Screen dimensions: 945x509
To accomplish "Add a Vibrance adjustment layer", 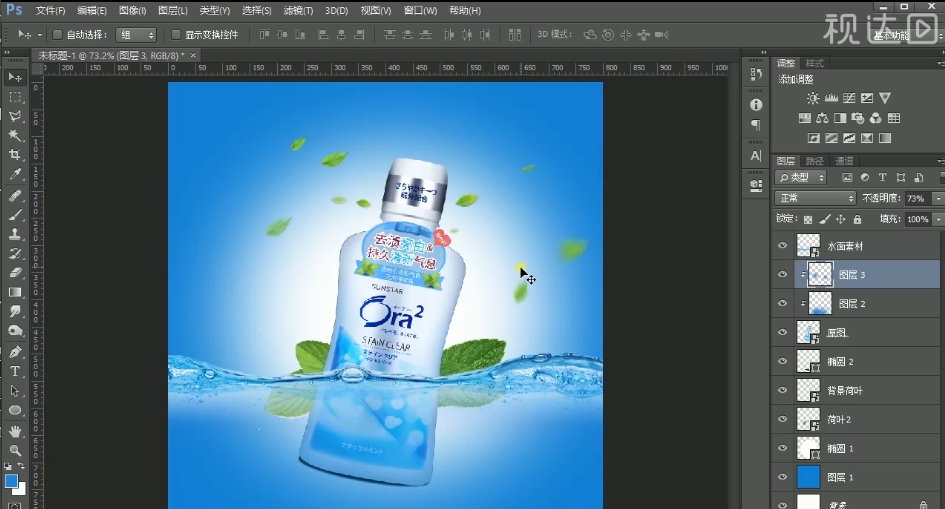I will 885,98.
